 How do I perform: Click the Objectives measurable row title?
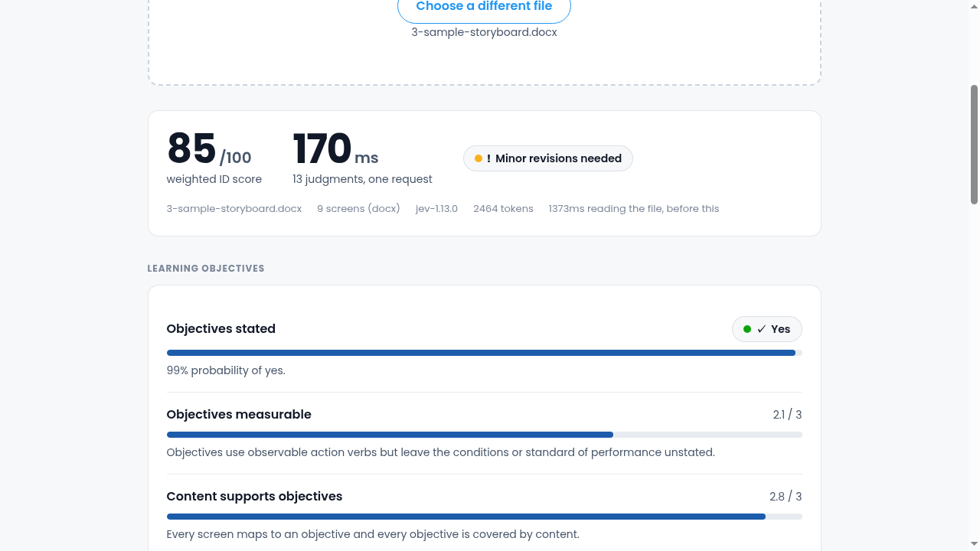[239, 415]
